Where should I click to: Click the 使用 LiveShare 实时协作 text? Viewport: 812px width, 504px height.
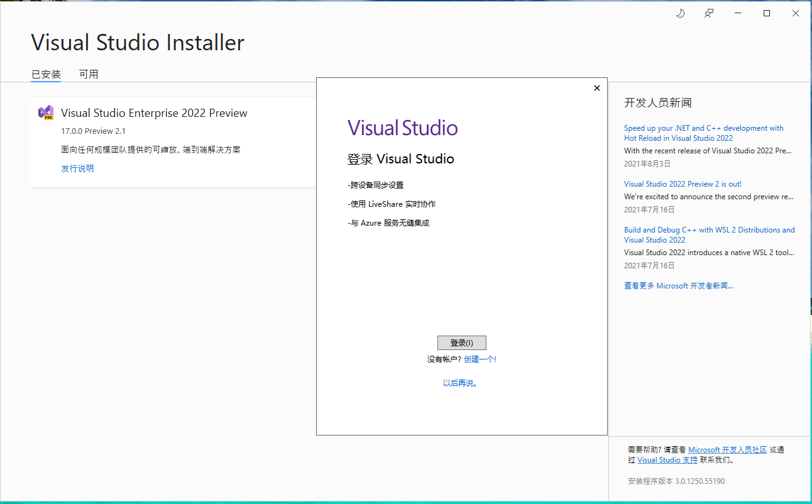pyautogui.click(x=392, y=204)
